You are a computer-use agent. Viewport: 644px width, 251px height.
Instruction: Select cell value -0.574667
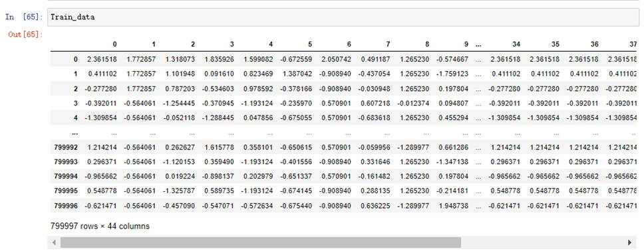pos(452,60)
